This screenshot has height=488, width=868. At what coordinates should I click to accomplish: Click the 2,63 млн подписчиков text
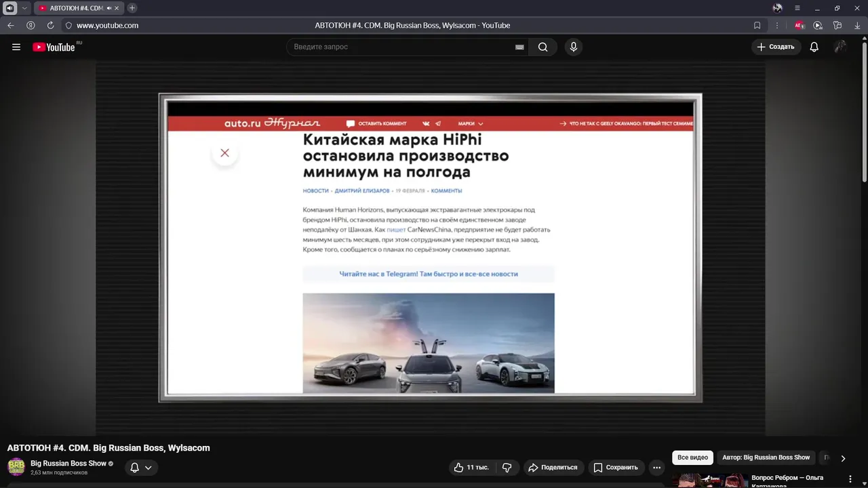point(59,473)
